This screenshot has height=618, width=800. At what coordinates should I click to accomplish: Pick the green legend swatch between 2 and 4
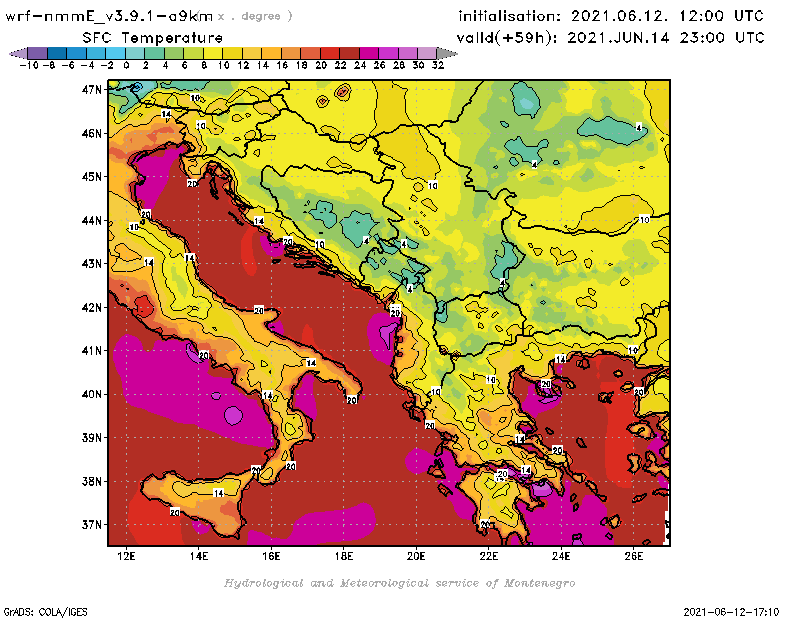[155, 53]
